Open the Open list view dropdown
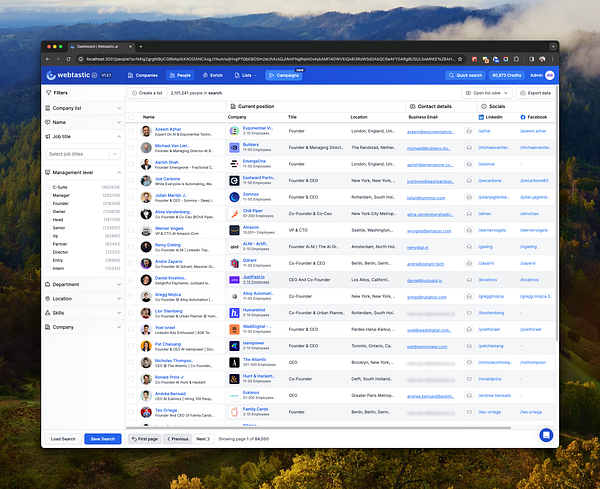 pos(487,93)
